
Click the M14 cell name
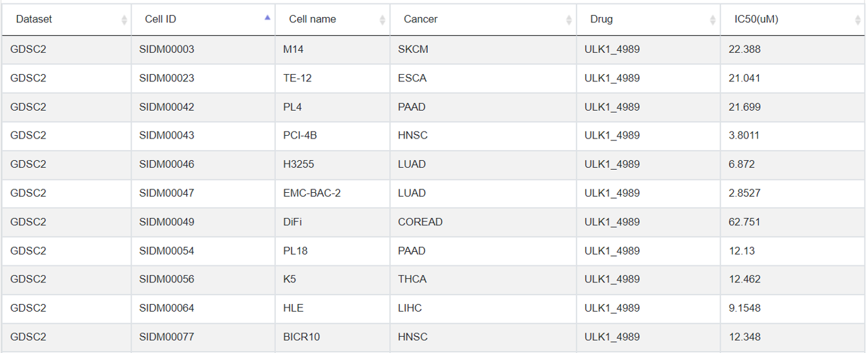pyautogui.click(x=294, y=50)
